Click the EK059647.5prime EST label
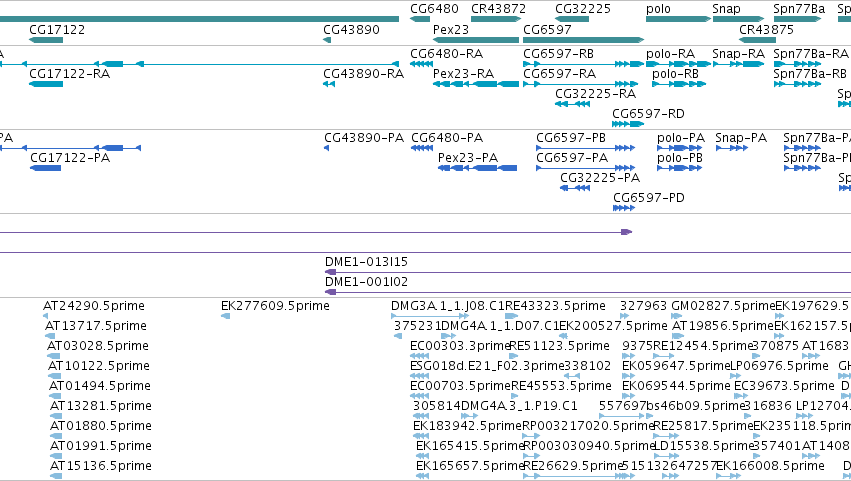 (x=676, y=366)
